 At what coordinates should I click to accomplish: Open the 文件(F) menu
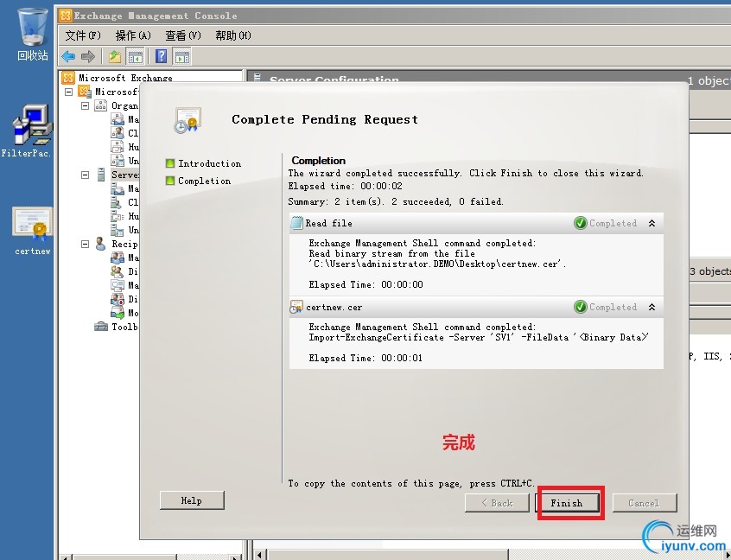(x=83, y=35)
